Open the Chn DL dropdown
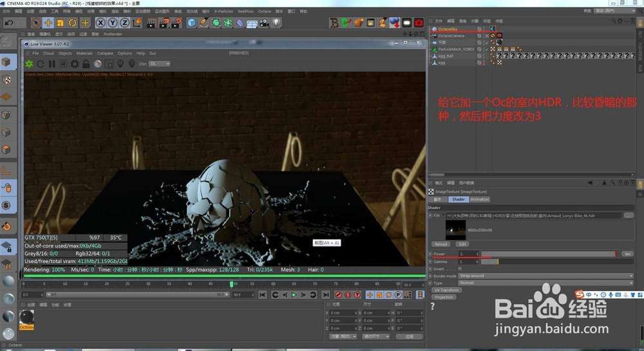Image resolution: width=644 pixels, height=351 pixels. (x=159, y=64)
